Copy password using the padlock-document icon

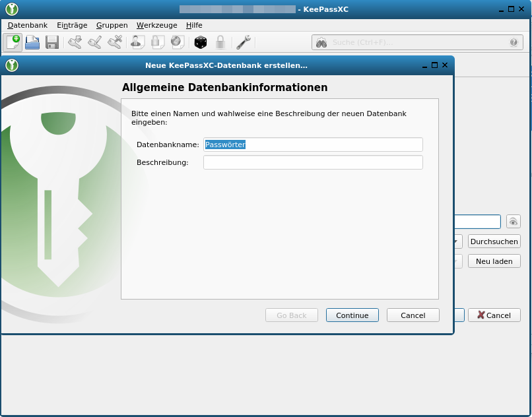click(156, 42)
